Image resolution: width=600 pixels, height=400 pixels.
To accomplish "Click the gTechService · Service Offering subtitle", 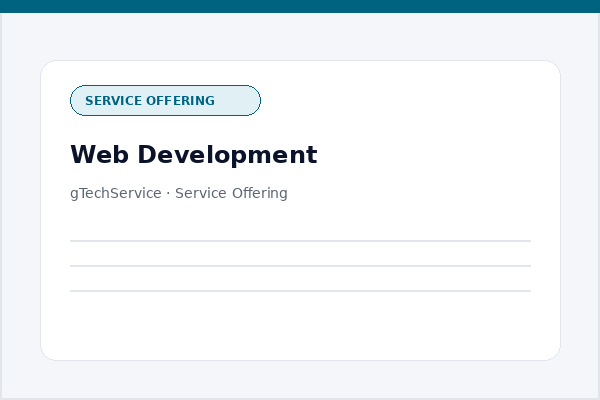I will coord(179,193).
